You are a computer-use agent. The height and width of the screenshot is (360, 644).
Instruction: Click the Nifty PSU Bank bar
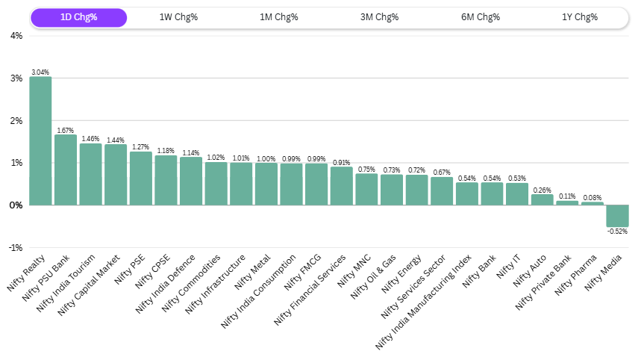pos(66,170)
